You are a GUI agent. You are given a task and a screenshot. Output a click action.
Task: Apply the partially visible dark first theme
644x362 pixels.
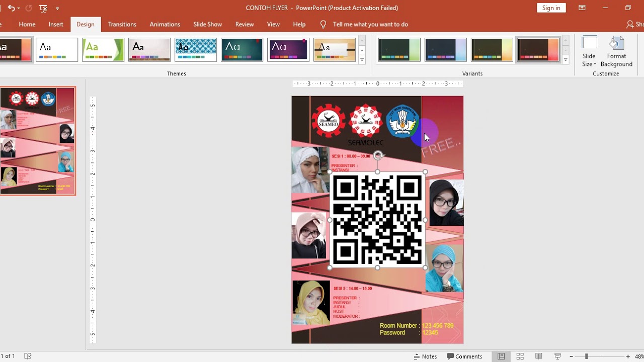click(16, 50)
